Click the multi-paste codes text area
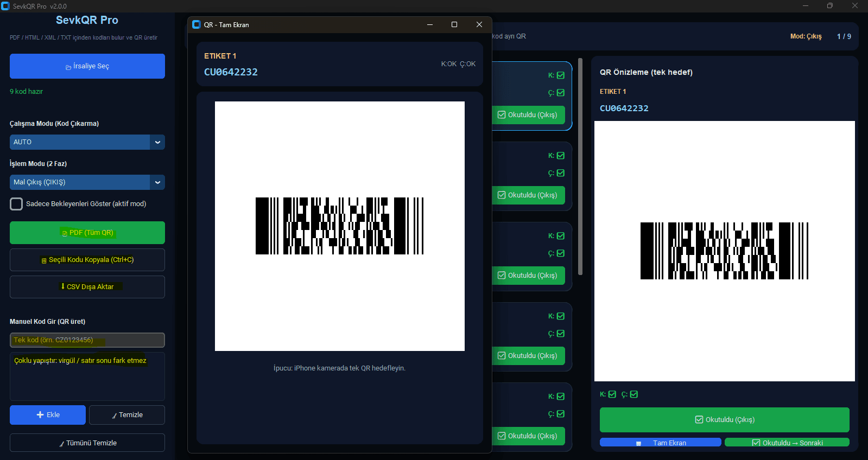This screenshot has height=460, width=868. click(87, 380)
